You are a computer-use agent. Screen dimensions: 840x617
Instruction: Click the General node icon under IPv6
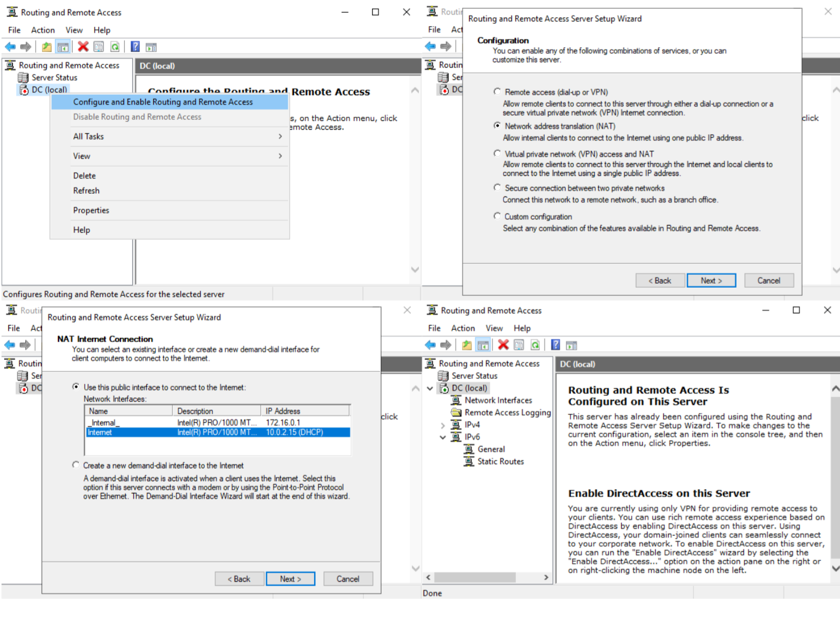469,450
